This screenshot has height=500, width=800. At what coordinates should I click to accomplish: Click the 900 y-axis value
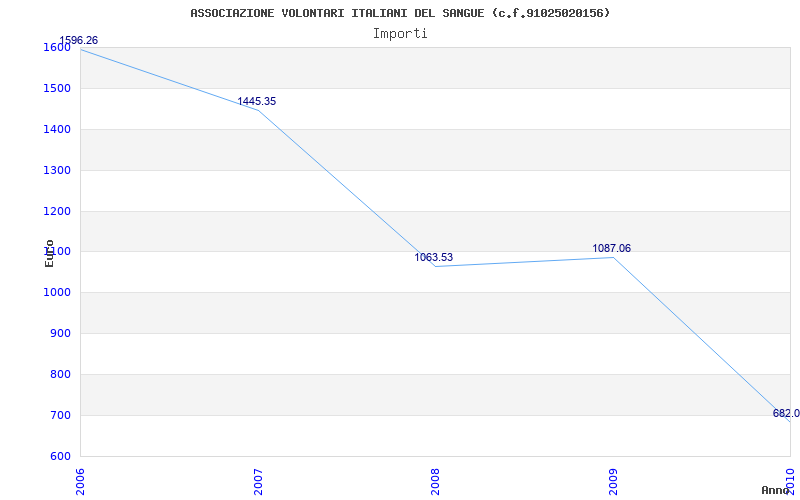pos(60,334)
